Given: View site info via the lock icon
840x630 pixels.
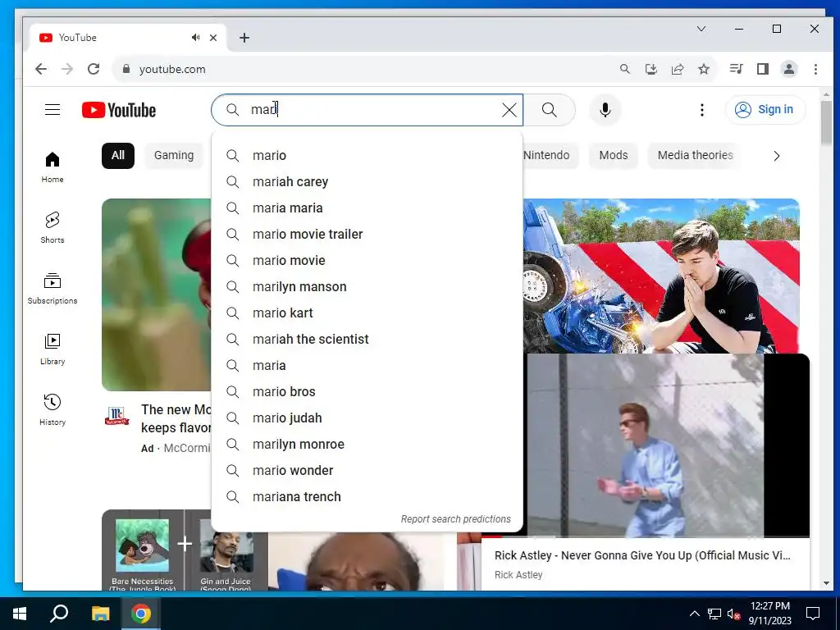Looking at the screenshot, I should click(x=126, y=69).
